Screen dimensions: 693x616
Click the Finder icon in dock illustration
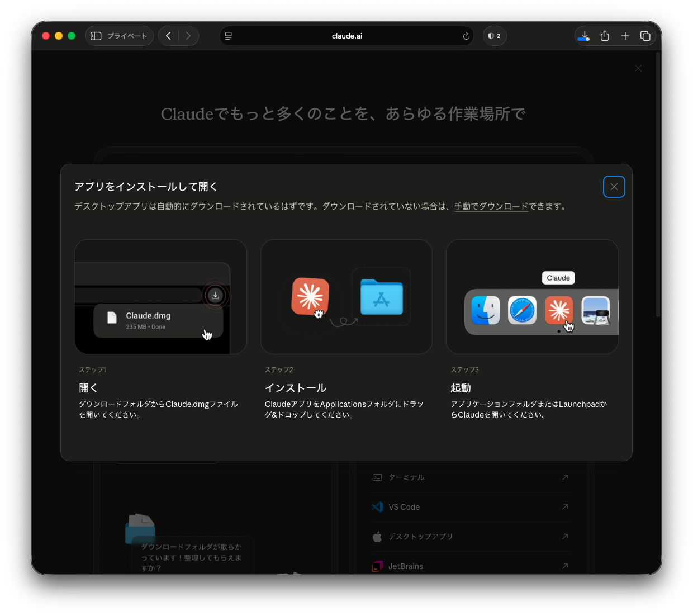(485, 311)
